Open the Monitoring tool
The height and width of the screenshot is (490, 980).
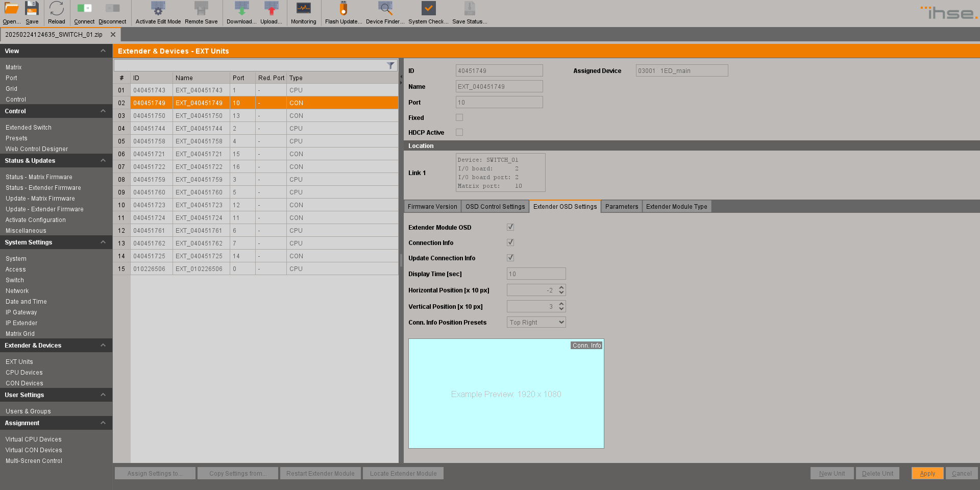coord(303,9)
